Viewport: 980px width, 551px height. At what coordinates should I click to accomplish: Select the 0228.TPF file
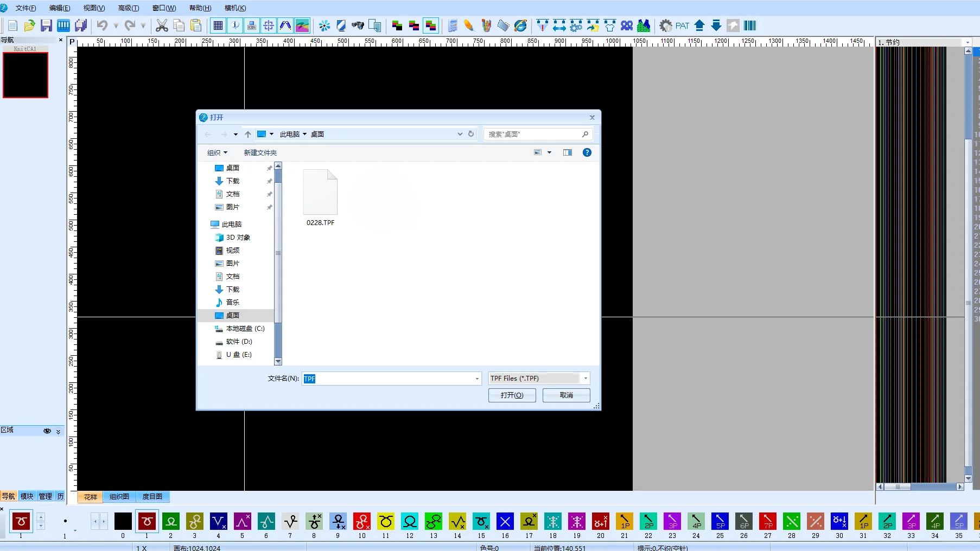(320, 198)
